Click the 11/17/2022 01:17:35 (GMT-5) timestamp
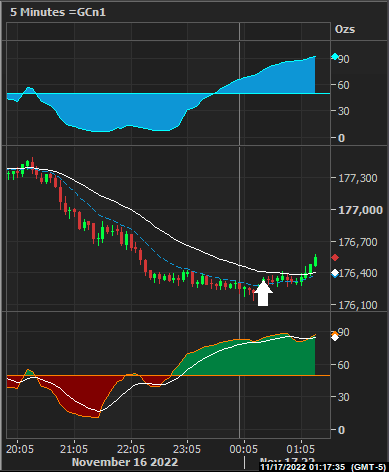389x472 pixels. coord(323,467)
